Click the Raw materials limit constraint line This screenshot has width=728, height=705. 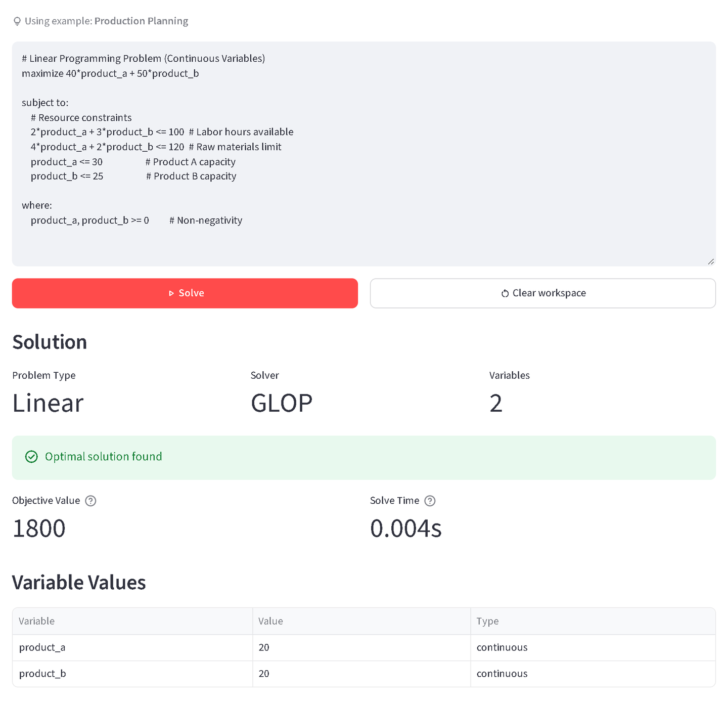[156, 147]
